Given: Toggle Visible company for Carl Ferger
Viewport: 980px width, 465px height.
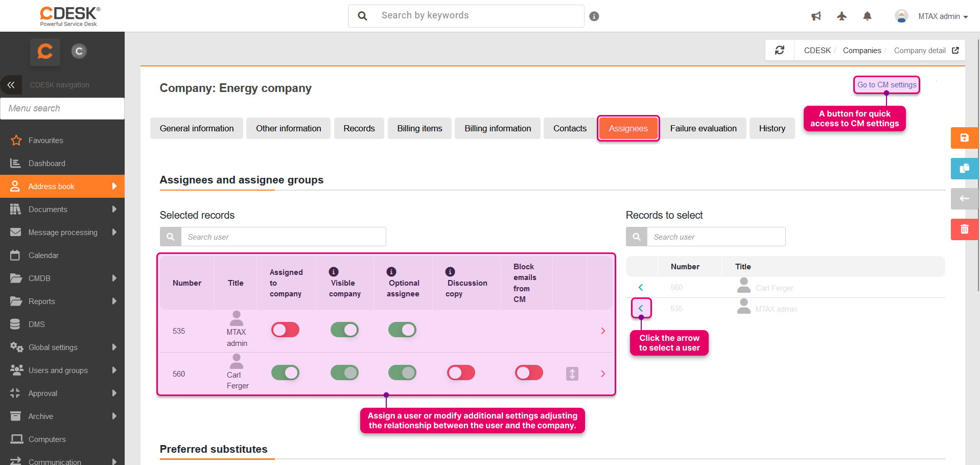Looking at the screenshot, I should pyautogui.click(x=344, y=373).
